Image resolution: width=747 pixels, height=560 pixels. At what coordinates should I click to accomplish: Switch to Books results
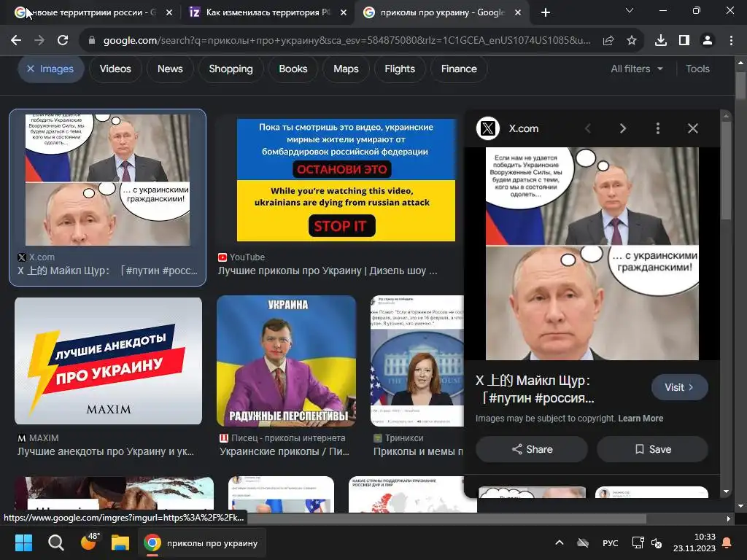click(x=293, y=69)
